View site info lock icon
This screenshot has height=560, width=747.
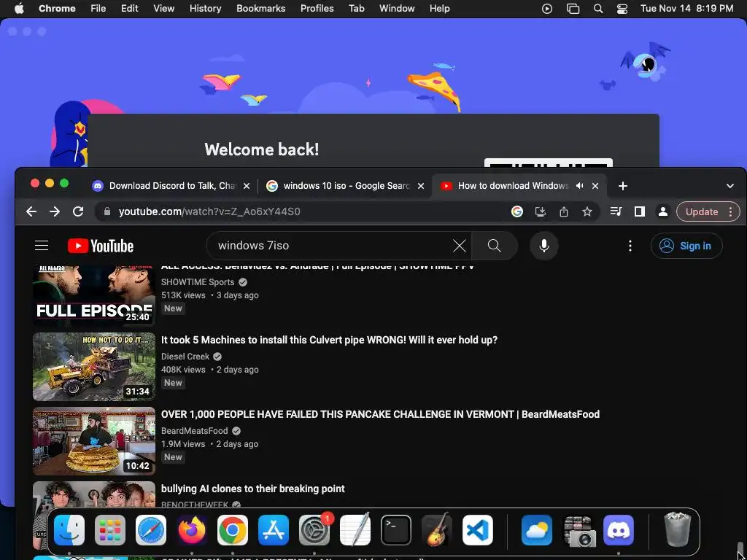click(x=107, y=211)
